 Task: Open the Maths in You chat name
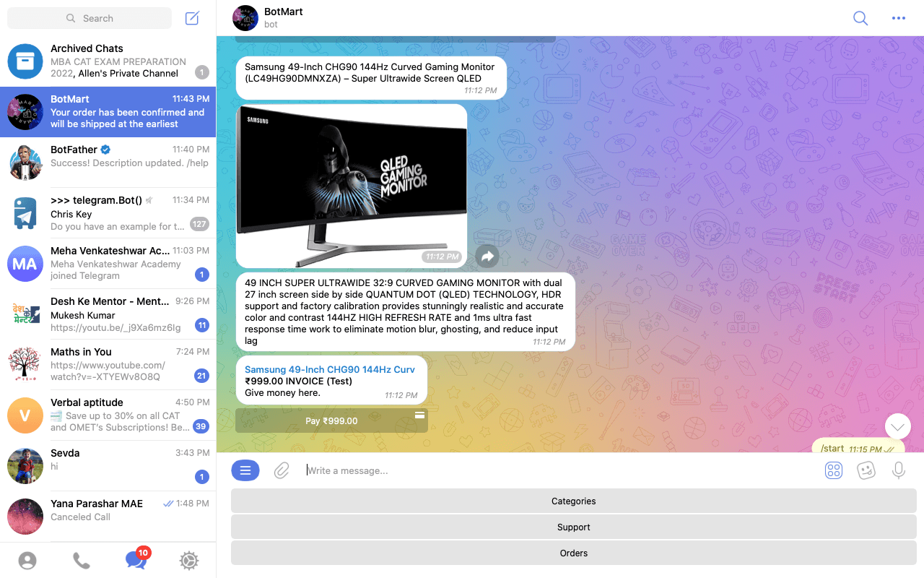[81, 352]
